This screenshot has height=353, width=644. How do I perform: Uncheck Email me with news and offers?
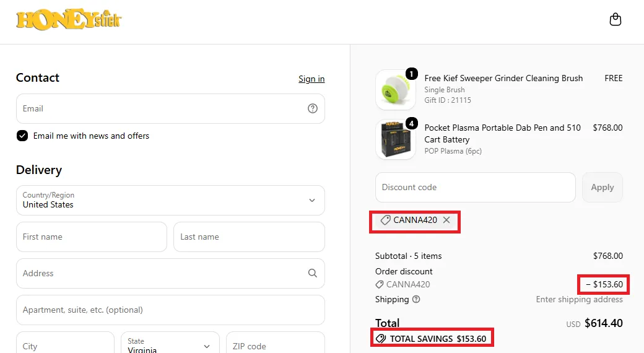click(x=22, y=136)
